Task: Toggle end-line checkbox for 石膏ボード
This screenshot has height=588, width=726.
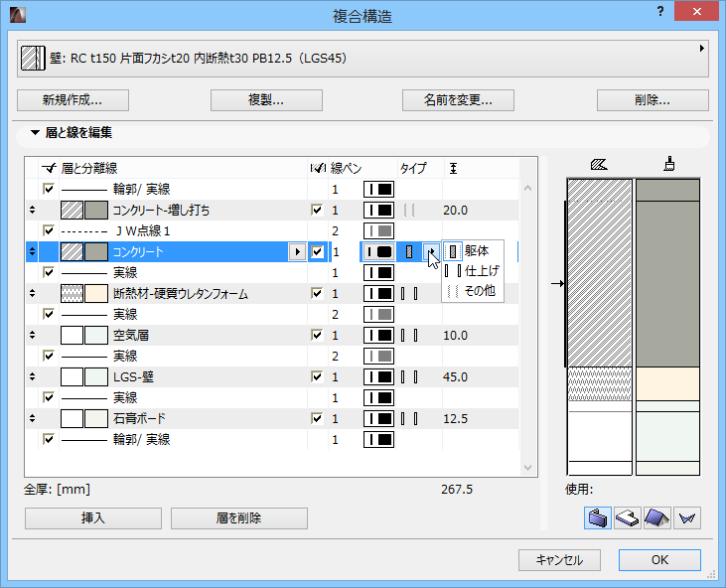Action: tap(317, 418)
